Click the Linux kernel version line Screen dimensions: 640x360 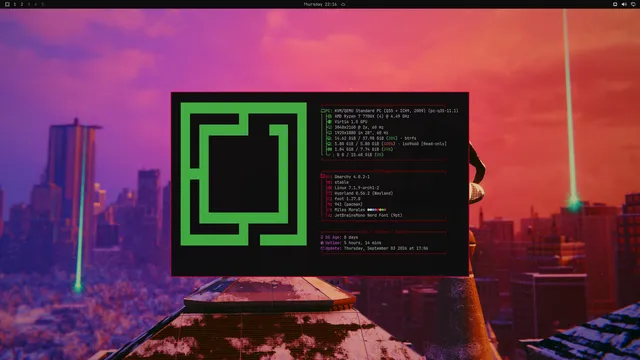pyautogui.click(x=356, y=188)
